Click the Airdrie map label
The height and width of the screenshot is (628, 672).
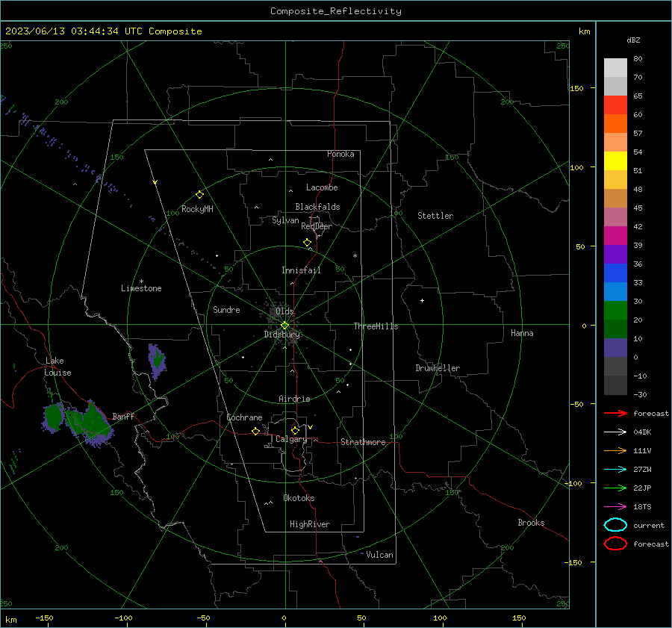tap(294, 399)
